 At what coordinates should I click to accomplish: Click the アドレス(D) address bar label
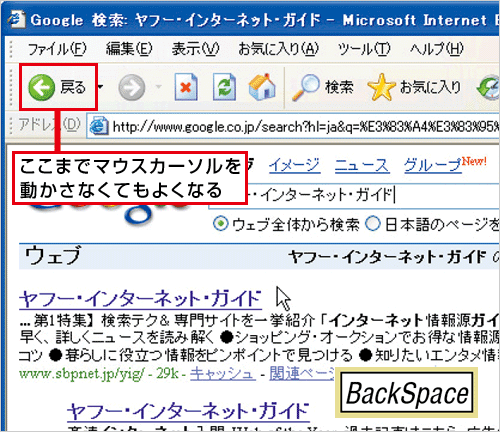click(x=49, y=125)
